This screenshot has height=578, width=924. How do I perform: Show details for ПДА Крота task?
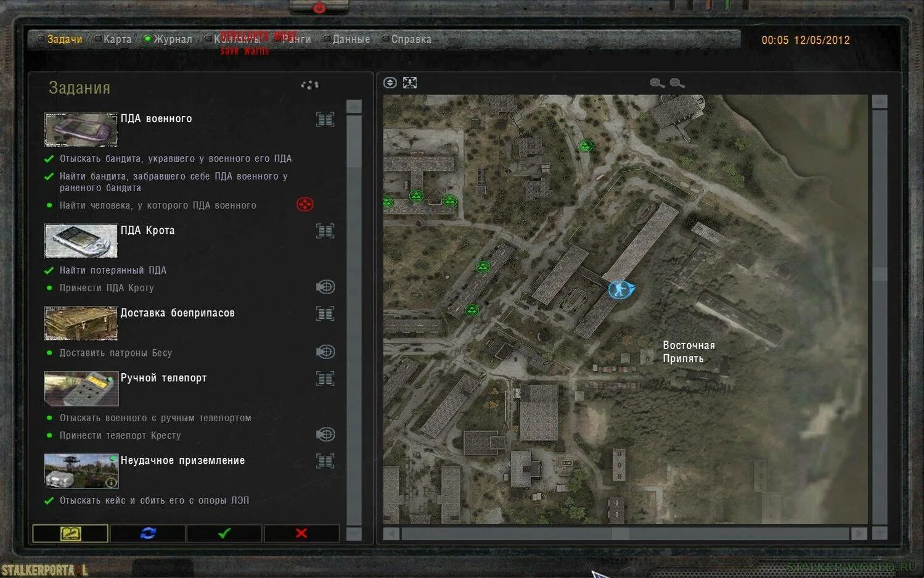(325, 231)
